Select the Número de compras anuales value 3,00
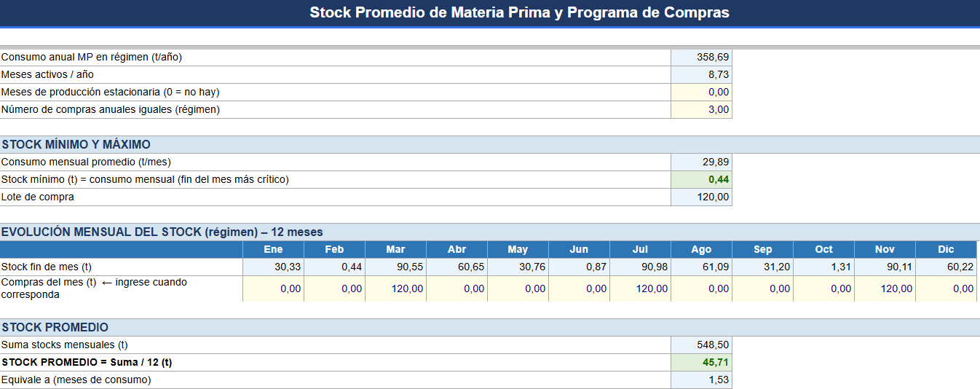The height and width of the screenshot is (389, 980). (x=701, y=110)
